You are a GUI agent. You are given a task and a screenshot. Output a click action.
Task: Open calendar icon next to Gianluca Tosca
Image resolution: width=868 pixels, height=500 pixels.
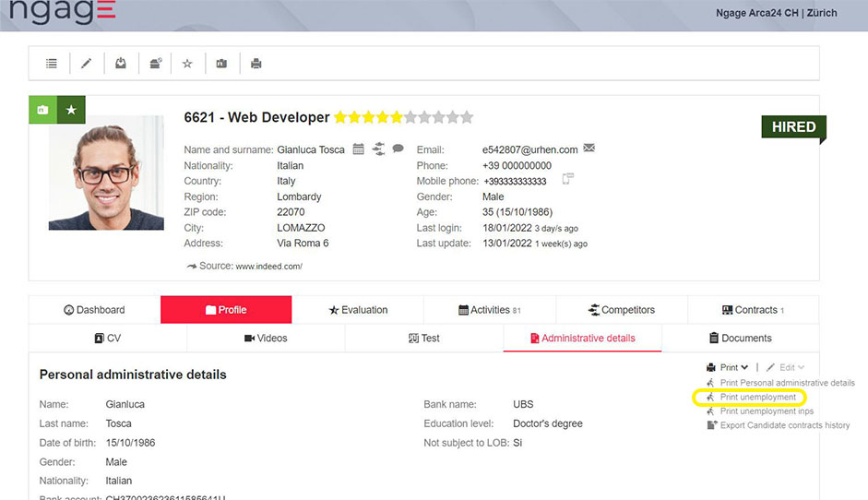point(359,149)
